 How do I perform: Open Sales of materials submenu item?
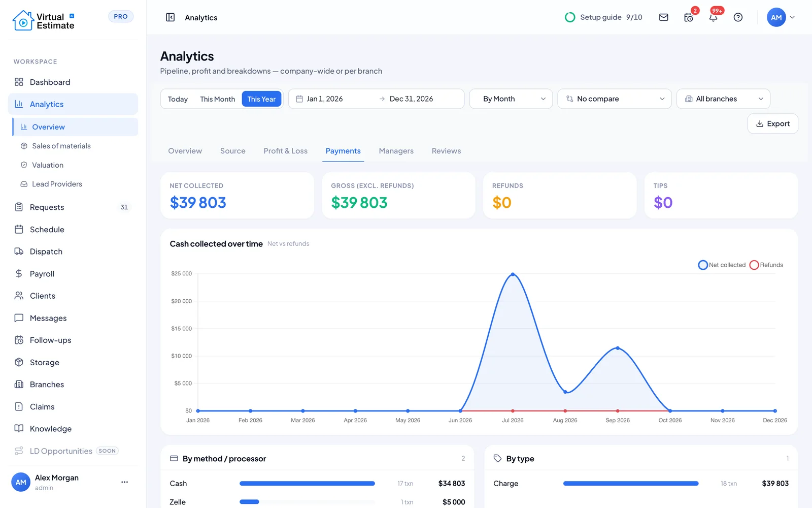click(61, 146)
